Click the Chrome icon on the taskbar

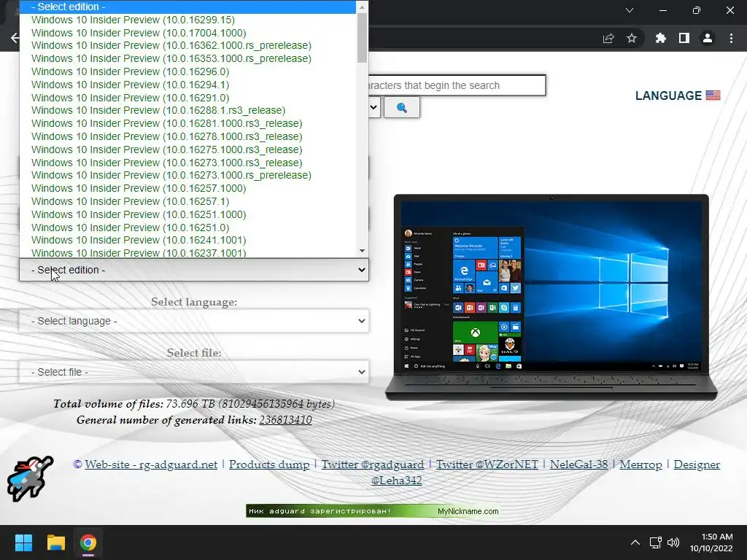click(88, 542)
